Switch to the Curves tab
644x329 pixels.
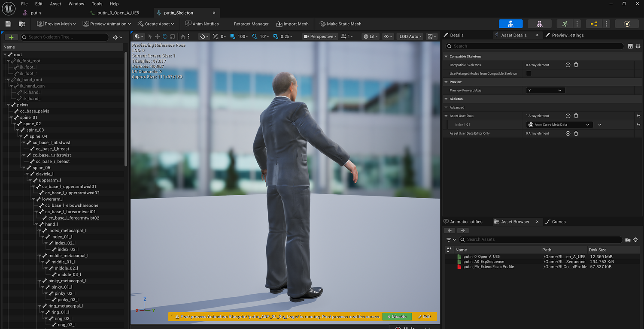click(x=556, y=222)
